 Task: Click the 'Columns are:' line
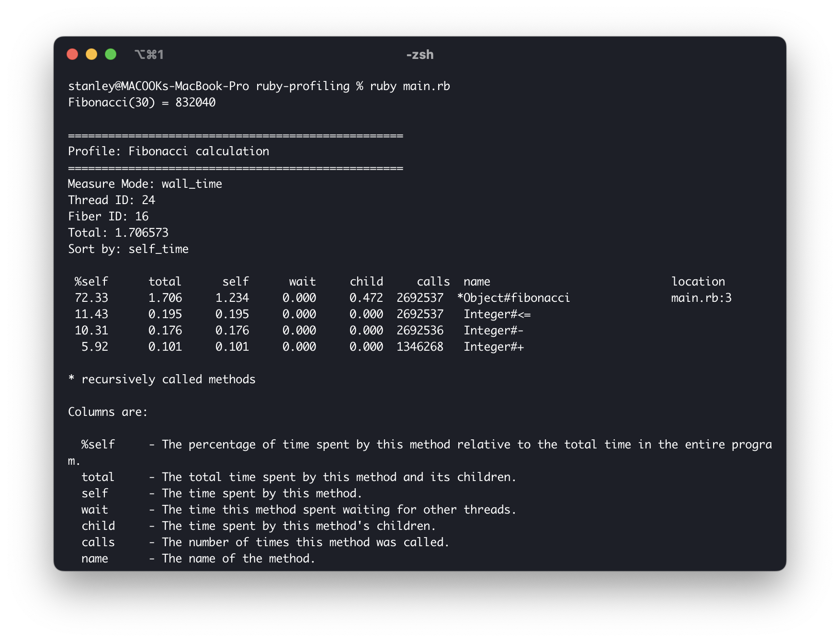pos(108,412)
